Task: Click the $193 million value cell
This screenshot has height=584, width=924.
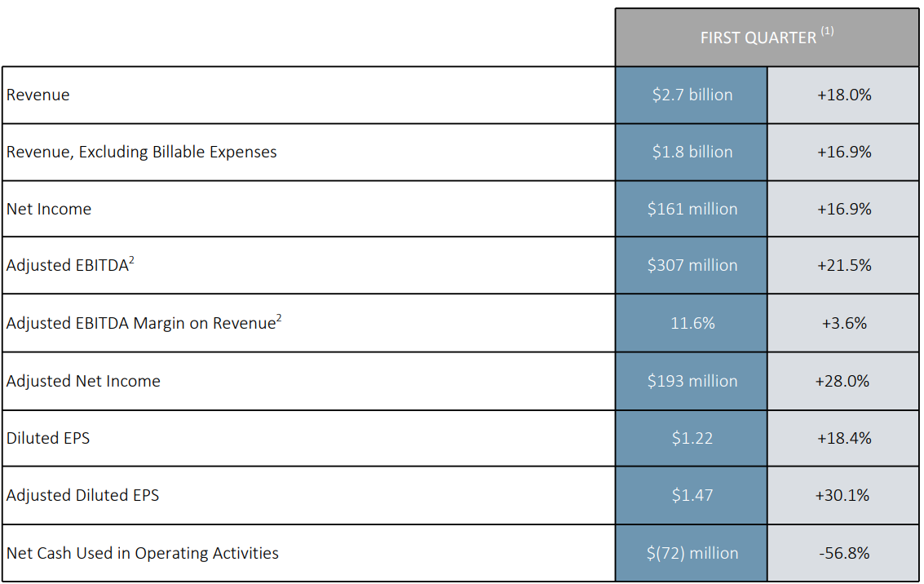Action: (692, 381)
